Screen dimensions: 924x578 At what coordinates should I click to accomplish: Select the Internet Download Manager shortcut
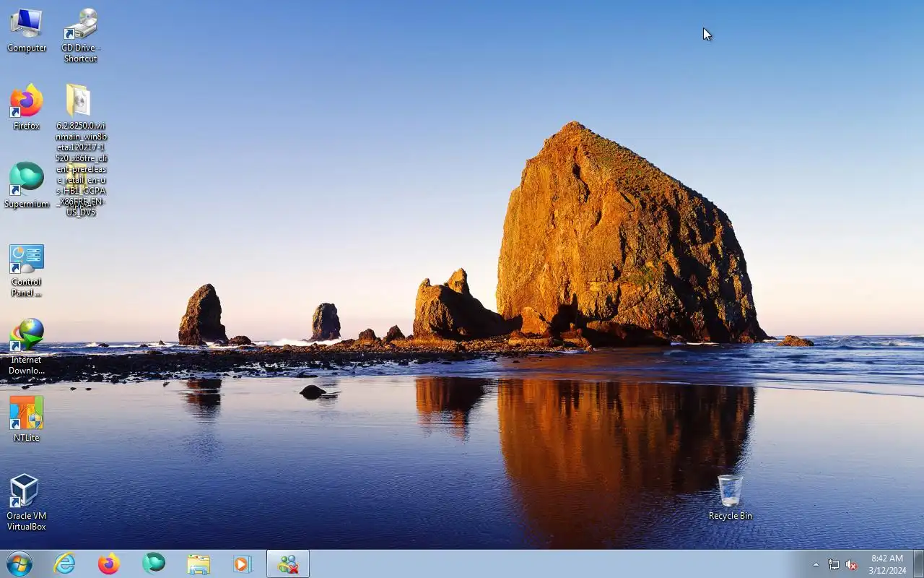point(27,348)
